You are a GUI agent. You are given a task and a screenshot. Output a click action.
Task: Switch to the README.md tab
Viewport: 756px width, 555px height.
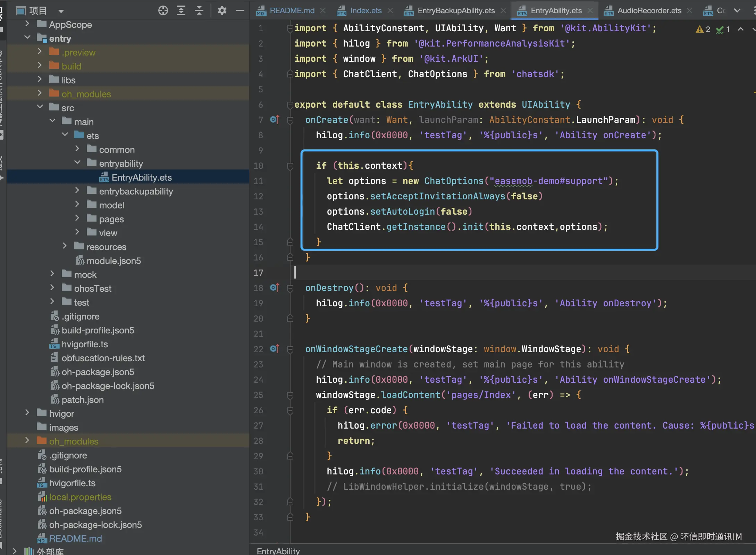pos(292,11)
